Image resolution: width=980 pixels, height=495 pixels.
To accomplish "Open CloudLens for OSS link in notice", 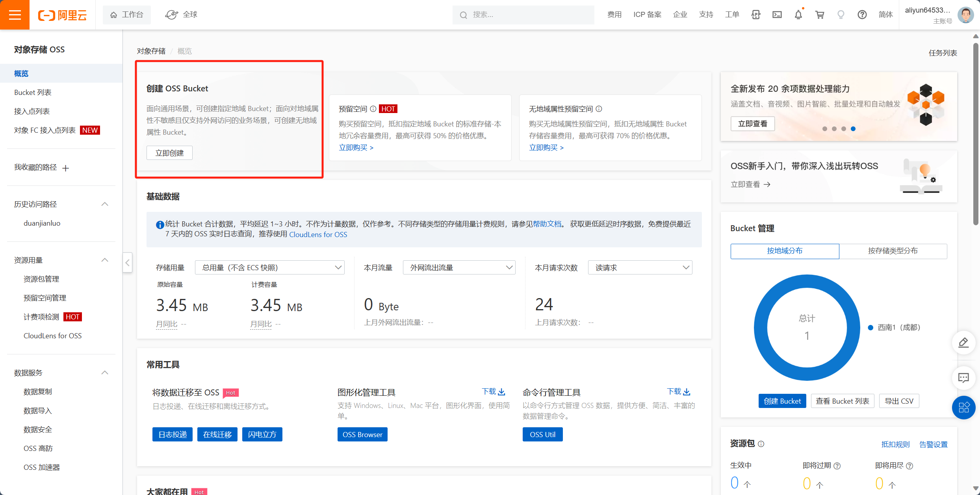I will coord(318,234).
